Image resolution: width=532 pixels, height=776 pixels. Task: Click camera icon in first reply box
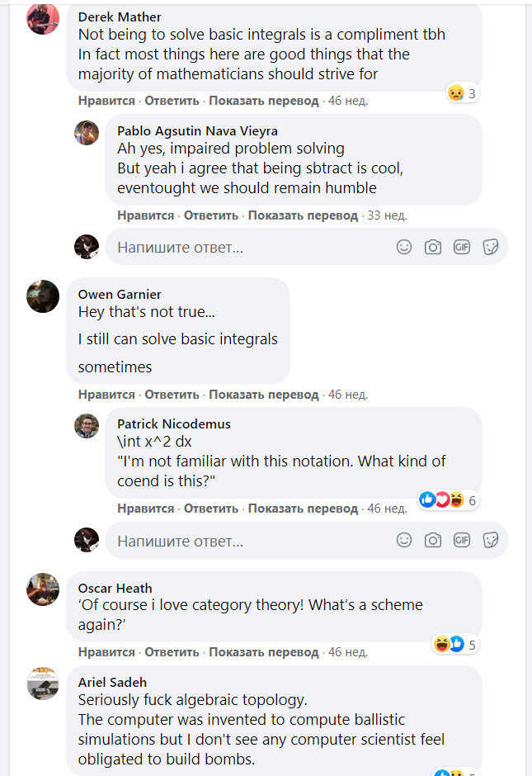(433, 247)
